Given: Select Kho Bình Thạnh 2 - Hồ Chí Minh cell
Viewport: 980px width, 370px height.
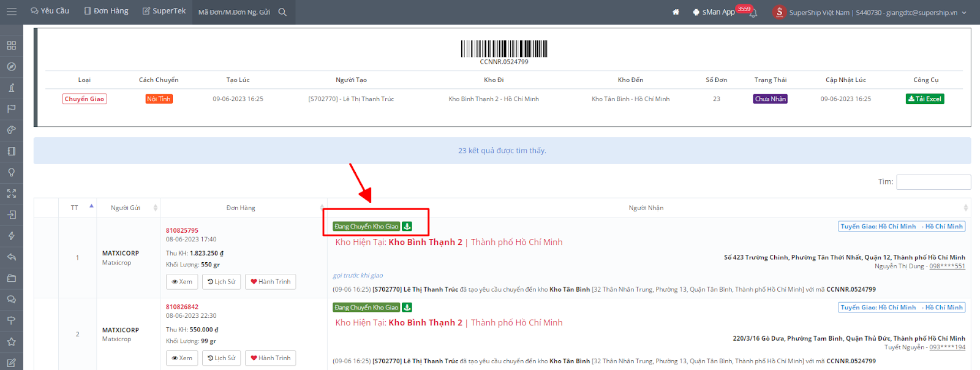Looking at the screenshot, I should [x=494, y=99].
